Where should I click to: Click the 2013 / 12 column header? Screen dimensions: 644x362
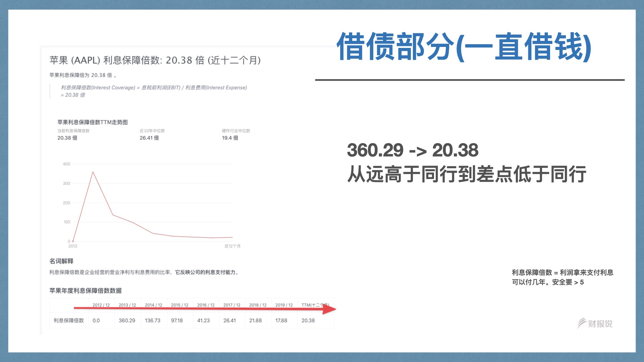pyautogui.click(x=127, y=305)
